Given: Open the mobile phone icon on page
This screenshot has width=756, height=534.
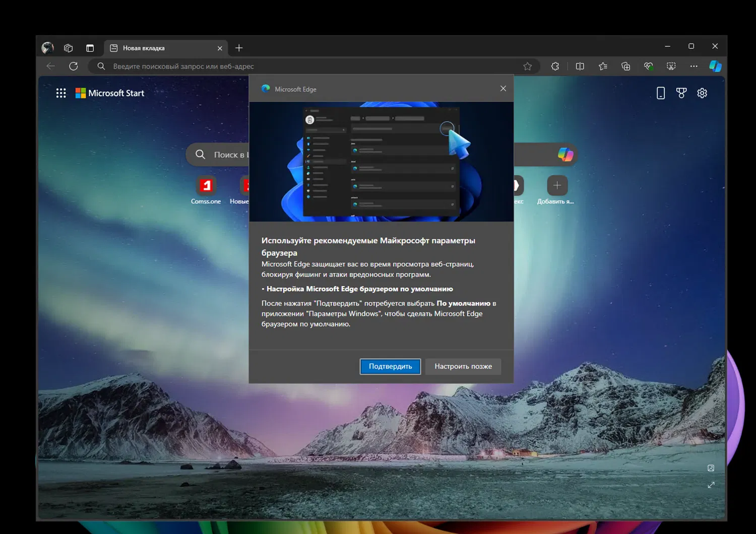Looking at the screenshot, I should click(661, 93).
